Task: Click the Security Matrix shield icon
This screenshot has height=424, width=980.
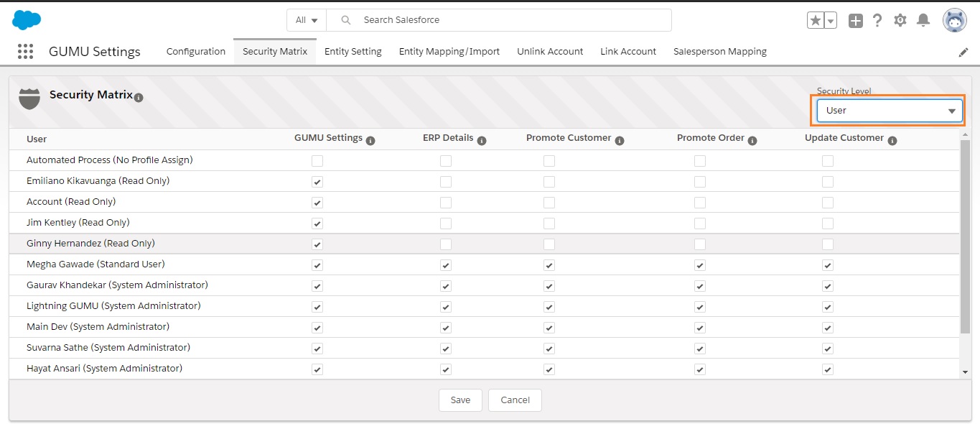Action: 29,98
